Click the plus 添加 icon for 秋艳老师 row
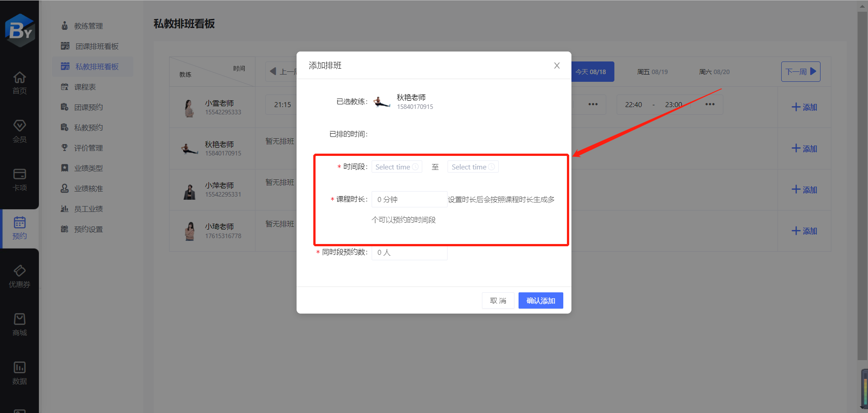This screenshot has width=868, height=413. [804, 148]
